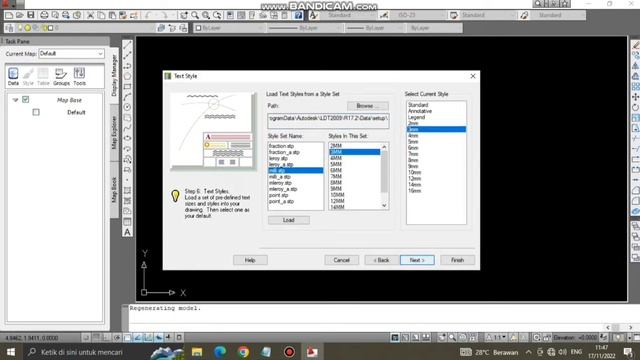Open the notification center icon
640x360 pixels.
(628, 352)
